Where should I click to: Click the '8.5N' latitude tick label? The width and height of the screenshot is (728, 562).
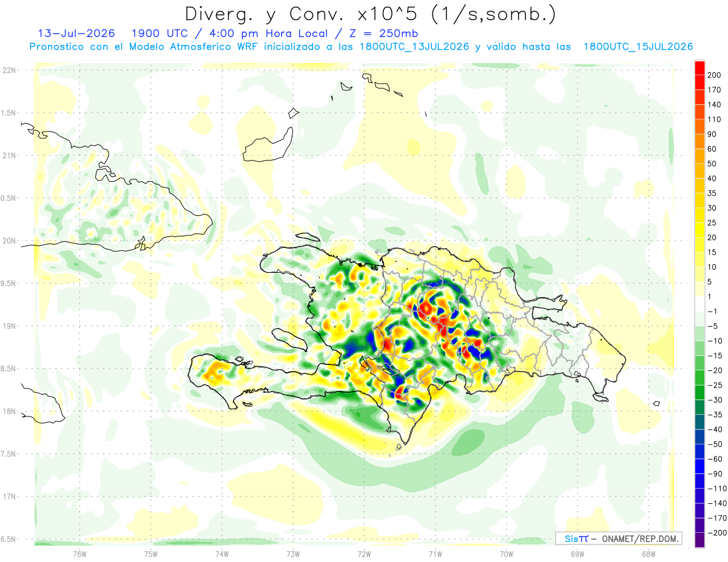pyautogui.click(x=8, y=369)
